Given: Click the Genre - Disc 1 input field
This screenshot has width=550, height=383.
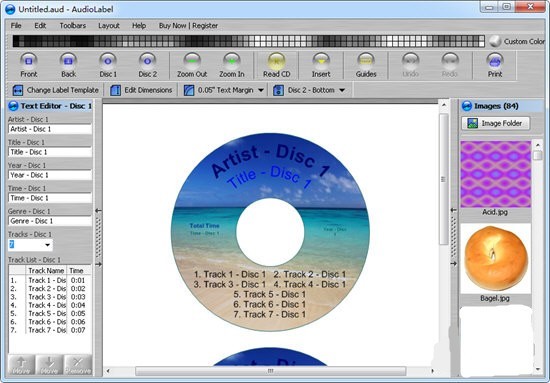Looking at the screenshot, I should click(50, 221).
